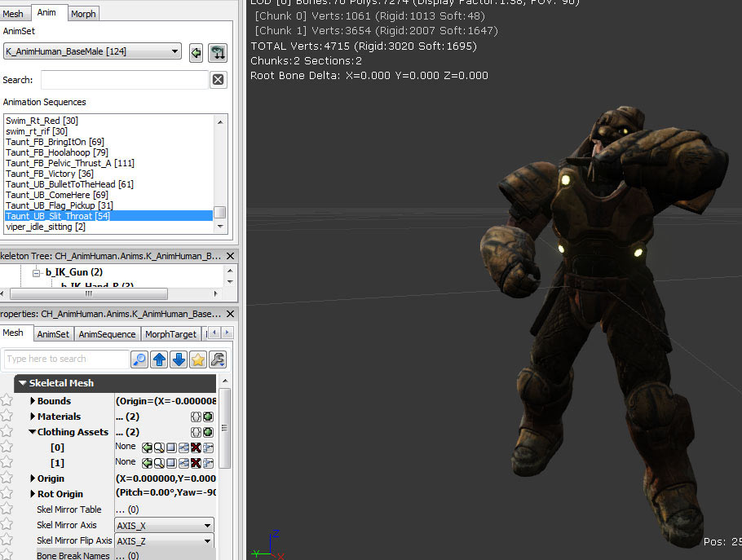Click the green plus icon on Materials row
The image size is (742, 560).
coord(208,417)
